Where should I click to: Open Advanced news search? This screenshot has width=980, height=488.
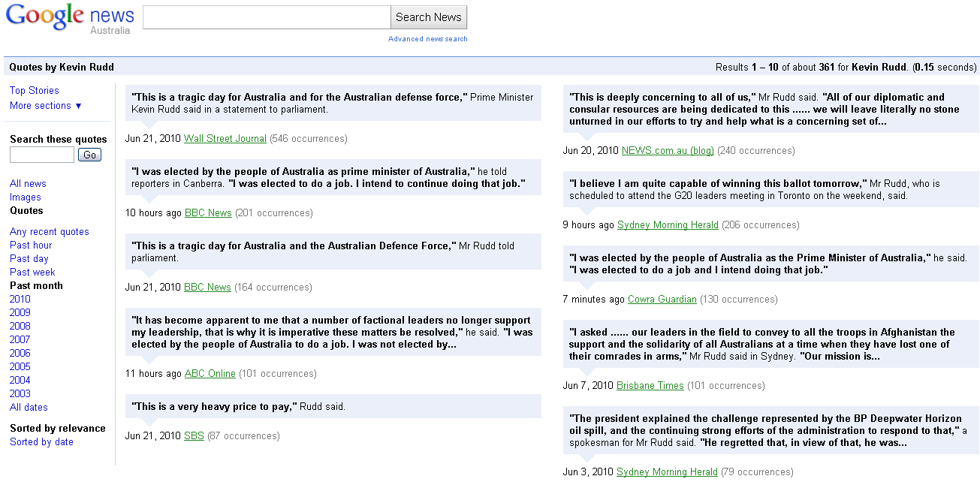coord(427,39)
